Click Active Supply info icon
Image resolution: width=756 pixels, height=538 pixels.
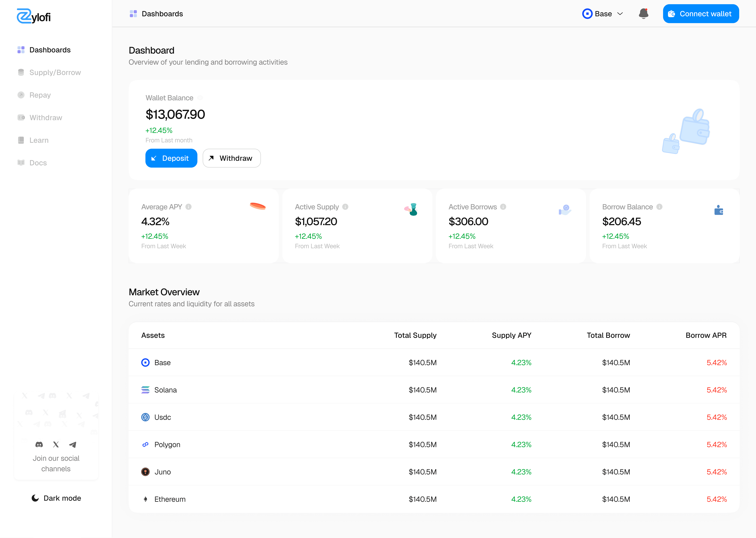pos(345,207)
